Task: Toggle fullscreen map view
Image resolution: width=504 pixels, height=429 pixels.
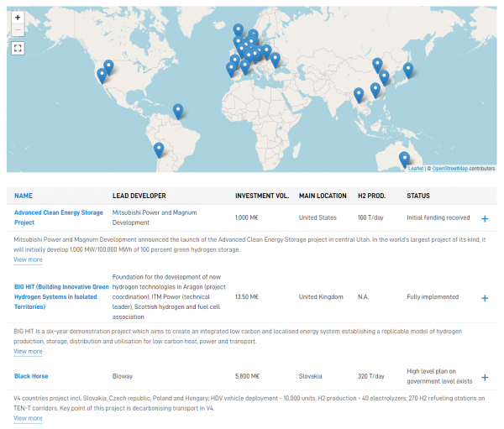Action: (18, 49)
